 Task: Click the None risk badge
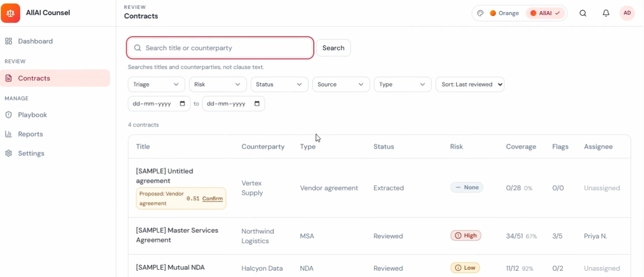click(x=467, y=188)
